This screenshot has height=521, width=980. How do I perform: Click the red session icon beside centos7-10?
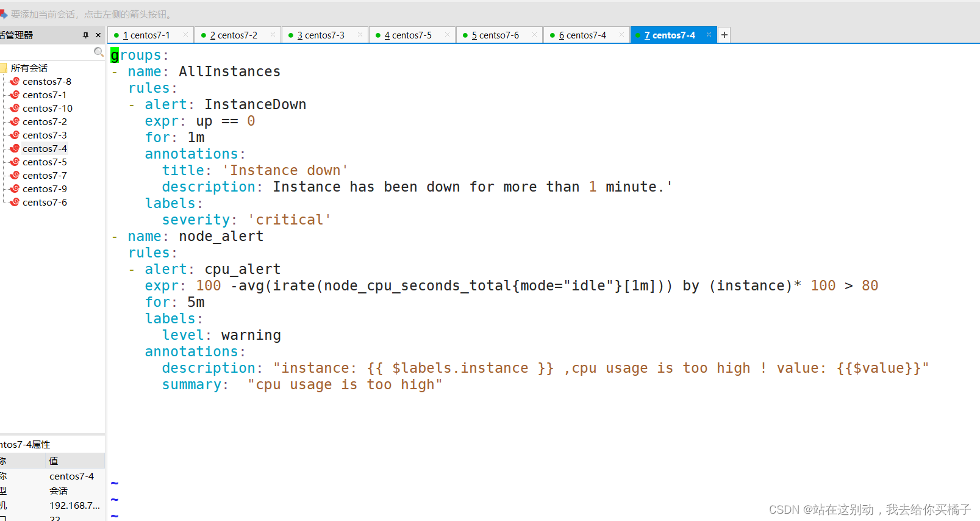(x=15, y=108)
